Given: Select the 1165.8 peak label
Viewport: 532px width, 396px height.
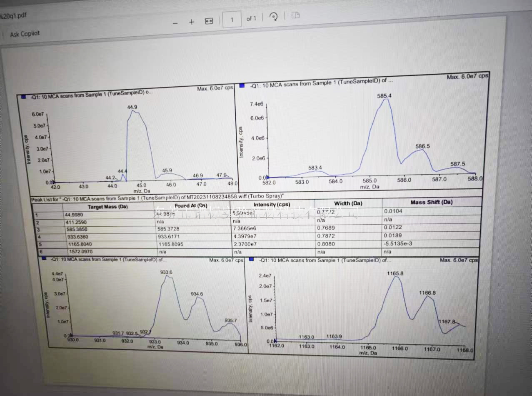Looking at the screenshot, I should [x=395, y=273].
